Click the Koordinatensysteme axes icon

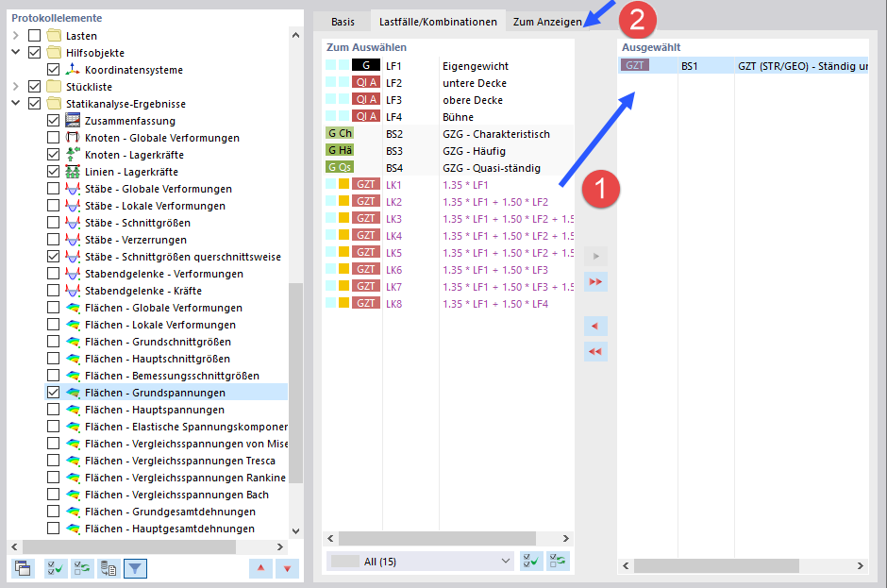(x=73, y=70)
